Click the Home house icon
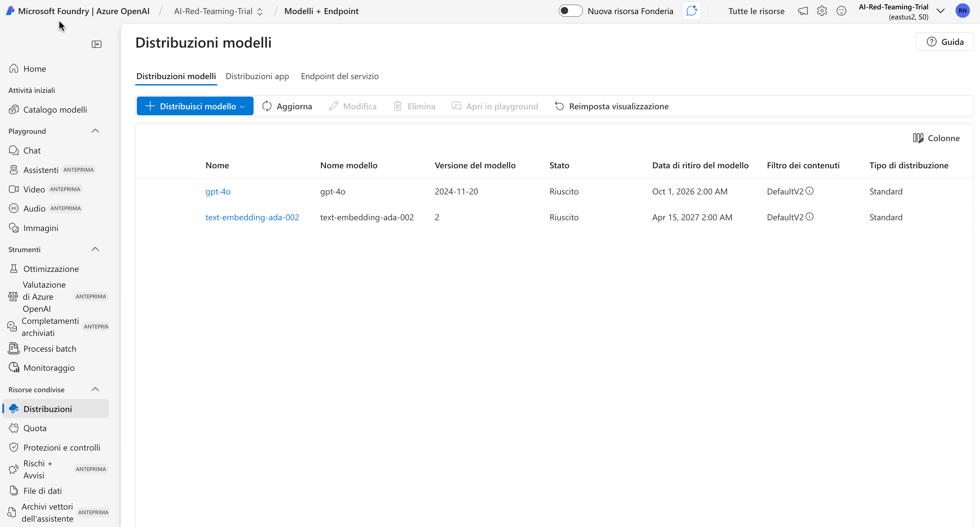This screenshot has width=980, height=527. pos(14,68)
